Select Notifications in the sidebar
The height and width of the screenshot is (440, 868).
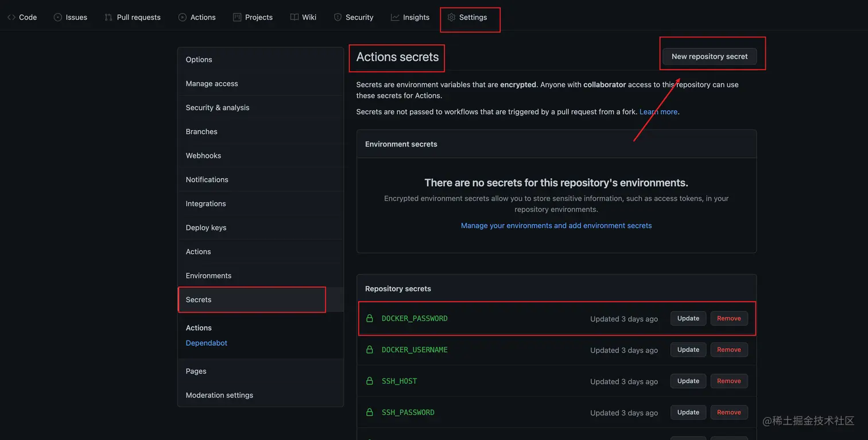[x=261, y=180]
